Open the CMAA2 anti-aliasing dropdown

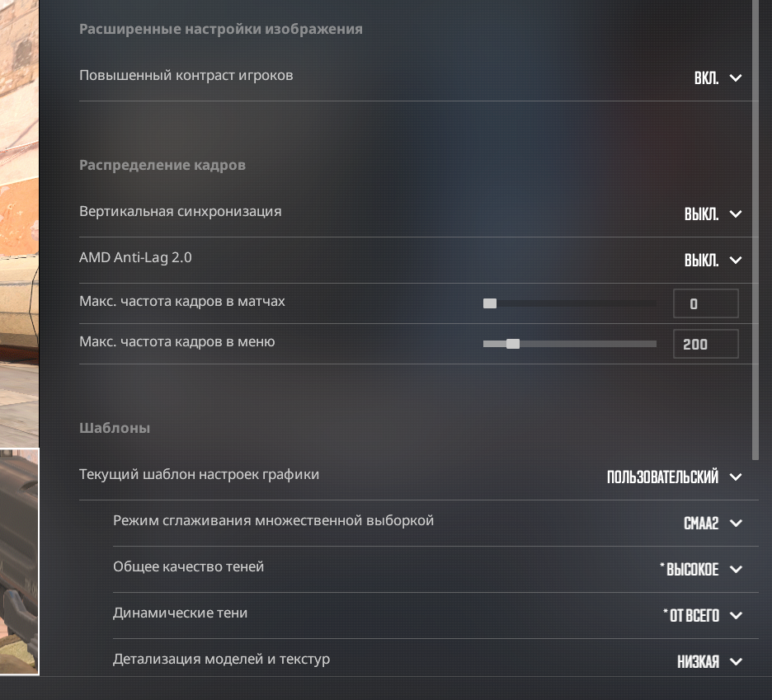click(701, 524)
